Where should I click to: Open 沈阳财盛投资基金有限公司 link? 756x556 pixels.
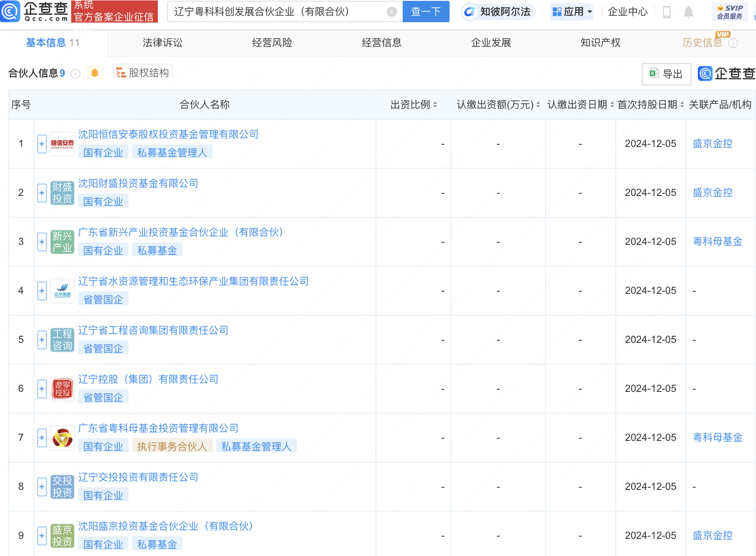coord(138,183)
